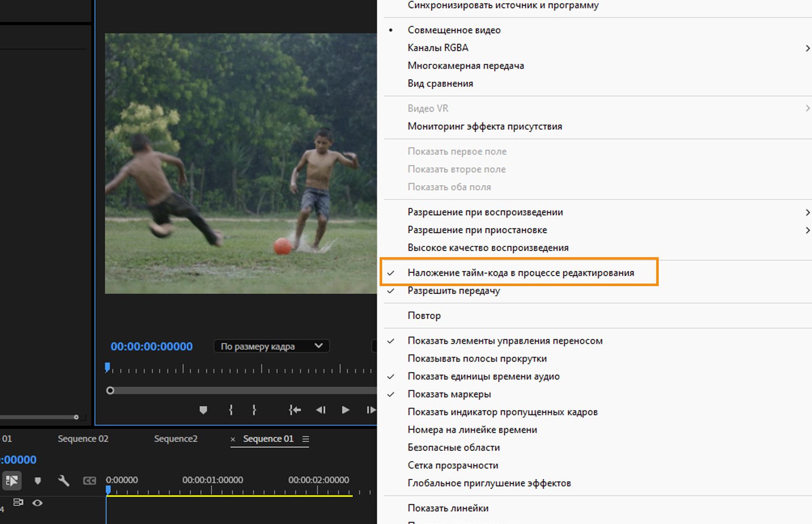812x524 pixels.
Task: Grab the Program Monitor zoom bar handle
Action: tap(110, 391)
